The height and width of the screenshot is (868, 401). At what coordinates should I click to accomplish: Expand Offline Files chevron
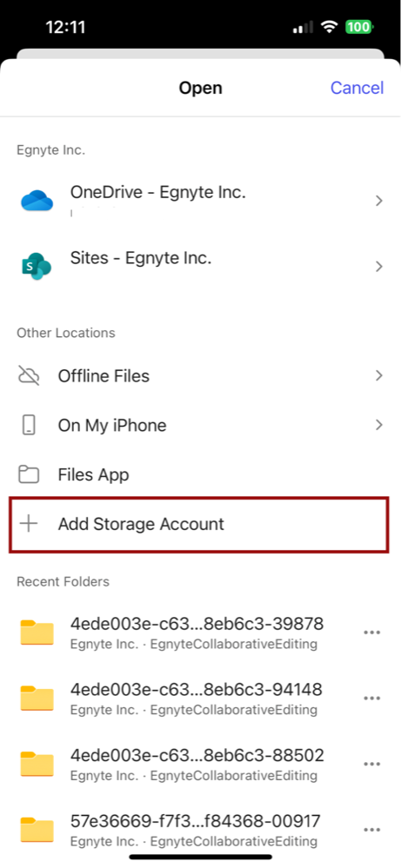point(379,376)
